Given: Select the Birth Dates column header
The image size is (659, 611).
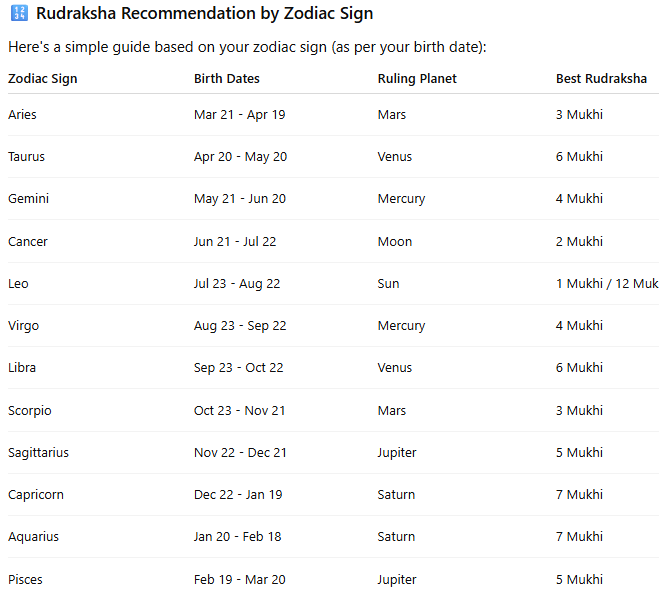Looking at the screenshot, I should [227, 79].
